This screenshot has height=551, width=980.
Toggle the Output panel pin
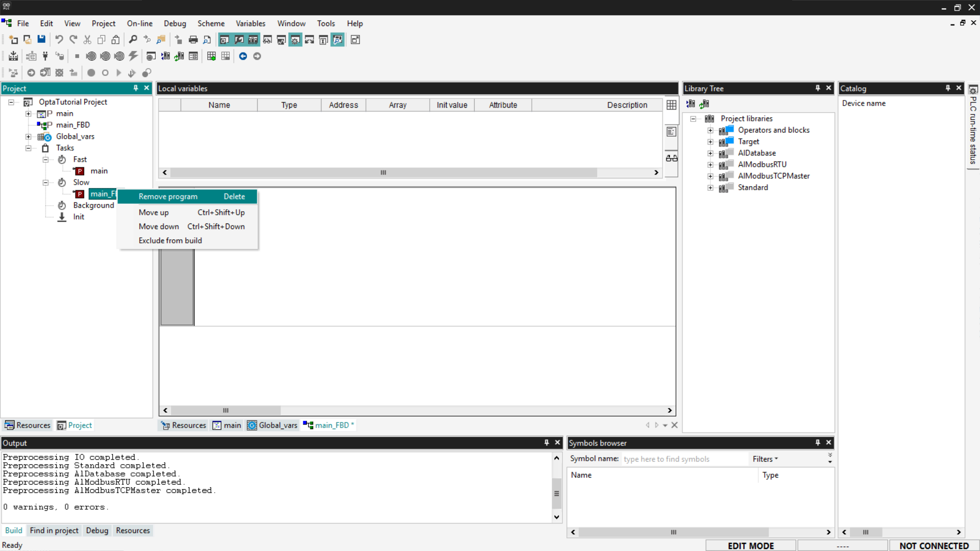(x=546, y=443)
